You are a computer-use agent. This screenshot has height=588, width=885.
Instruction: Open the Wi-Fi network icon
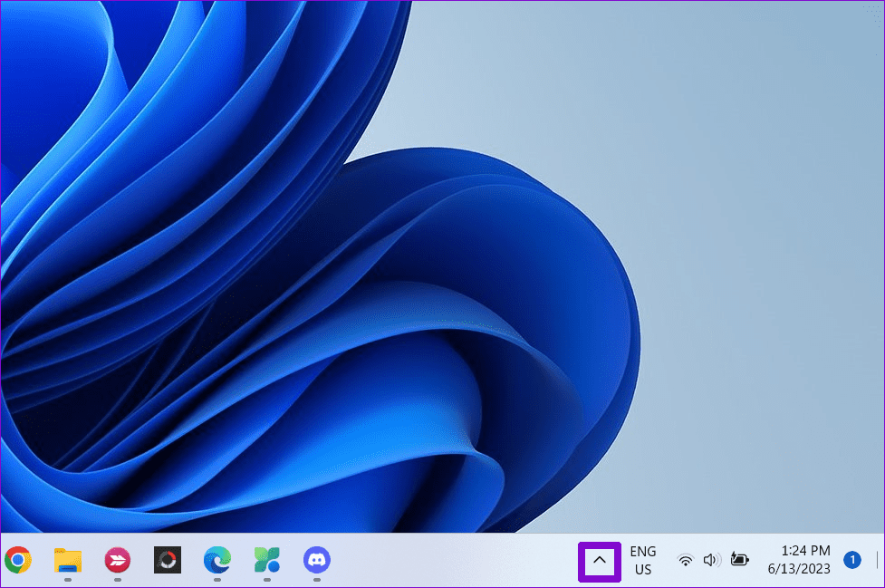685,560
